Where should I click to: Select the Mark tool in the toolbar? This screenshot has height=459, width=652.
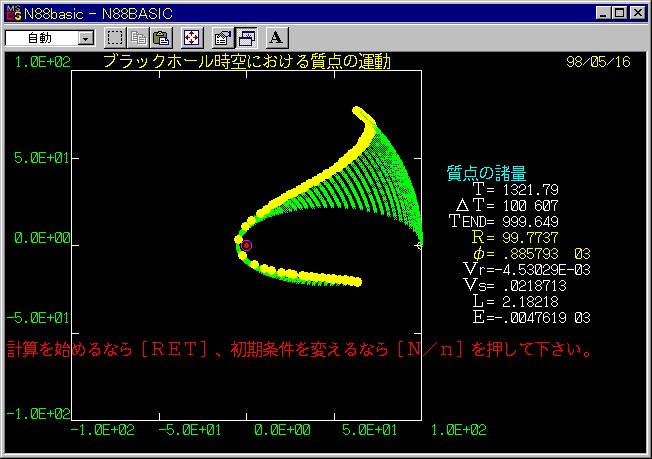[114, 38]
